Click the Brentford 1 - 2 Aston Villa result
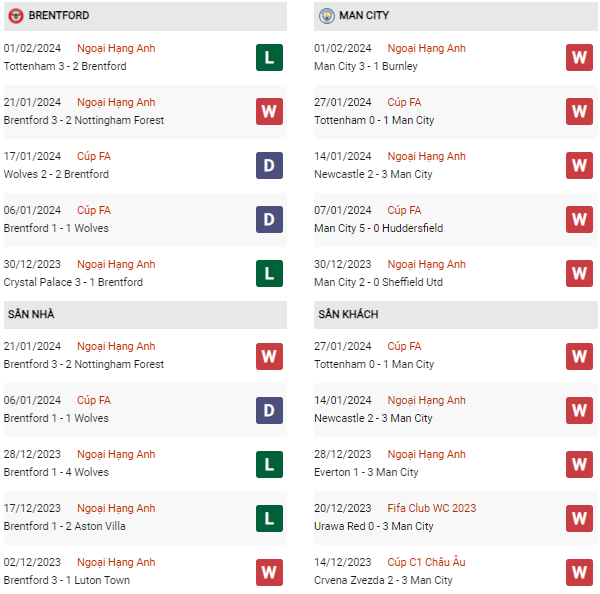600x594 pixels. tap(63, 526)
